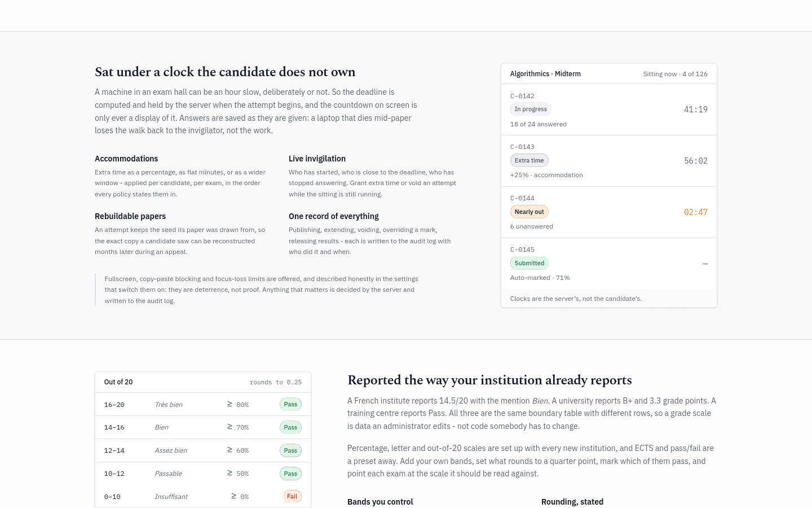Click '18 of 24 answered' text
The image size is (812, 508).
(x=538, y=124)
